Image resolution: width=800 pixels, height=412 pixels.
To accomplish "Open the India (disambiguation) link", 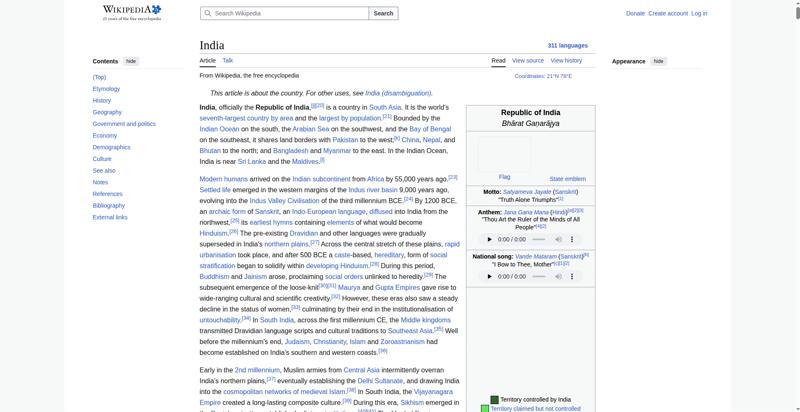I will tap(398, 93).
